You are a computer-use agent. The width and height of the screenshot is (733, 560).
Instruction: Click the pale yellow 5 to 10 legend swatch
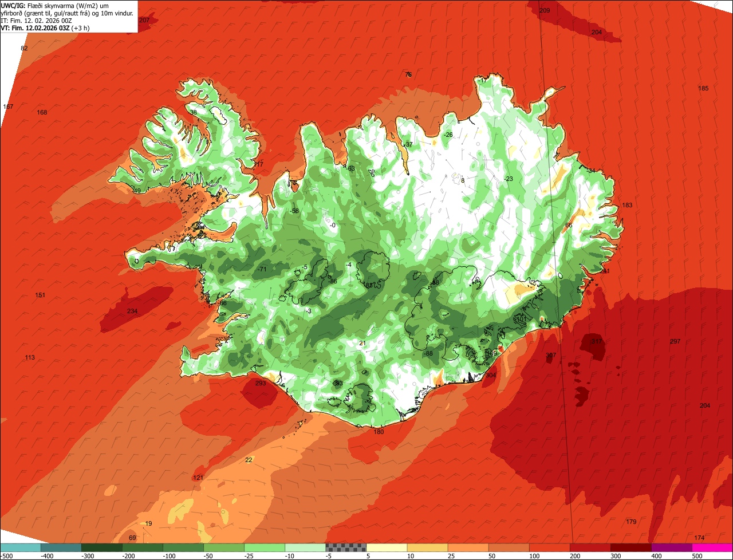click(387, 547)
